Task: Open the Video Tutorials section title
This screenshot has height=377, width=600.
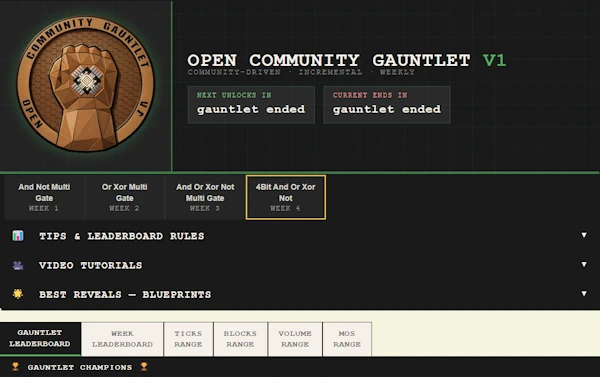Action: click(x=90, y=266)
